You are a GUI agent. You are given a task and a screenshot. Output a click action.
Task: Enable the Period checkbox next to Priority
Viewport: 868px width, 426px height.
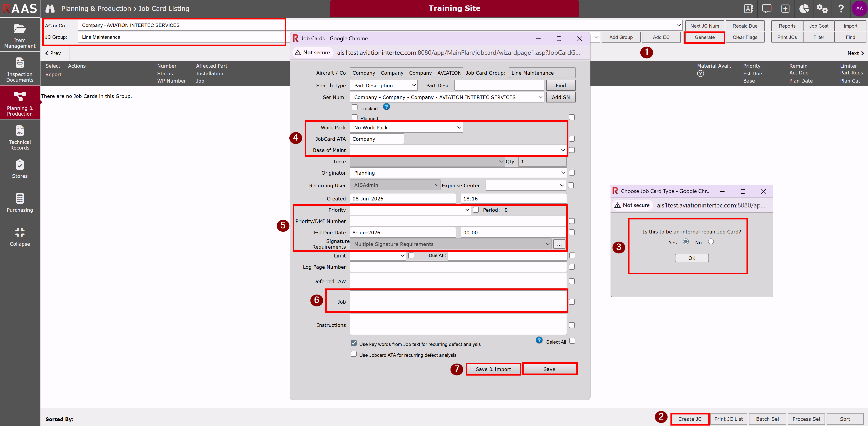pyautogui.click(x=476, y=210)
